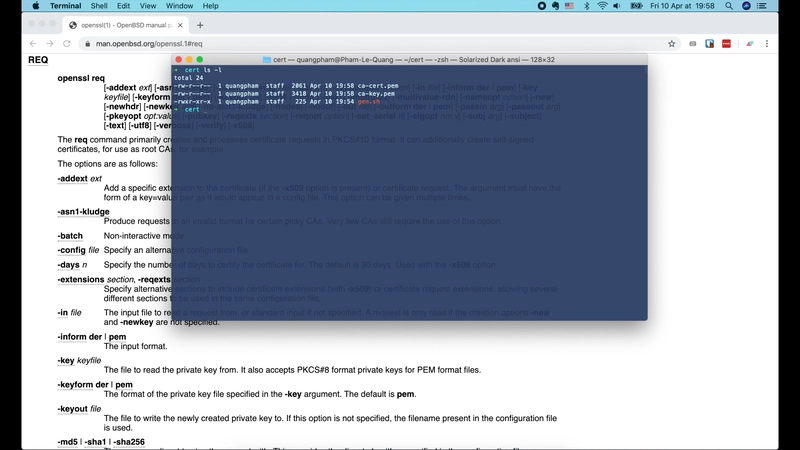Click the date and time display
Screen dimensions: 800x450
(682, 6)
